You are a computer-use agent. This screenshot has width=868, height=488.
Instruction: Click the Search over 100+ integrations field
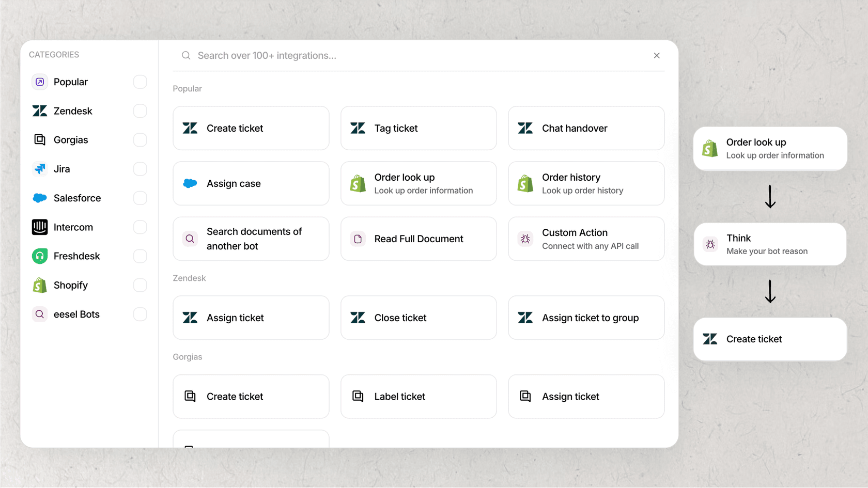[413, 55]
